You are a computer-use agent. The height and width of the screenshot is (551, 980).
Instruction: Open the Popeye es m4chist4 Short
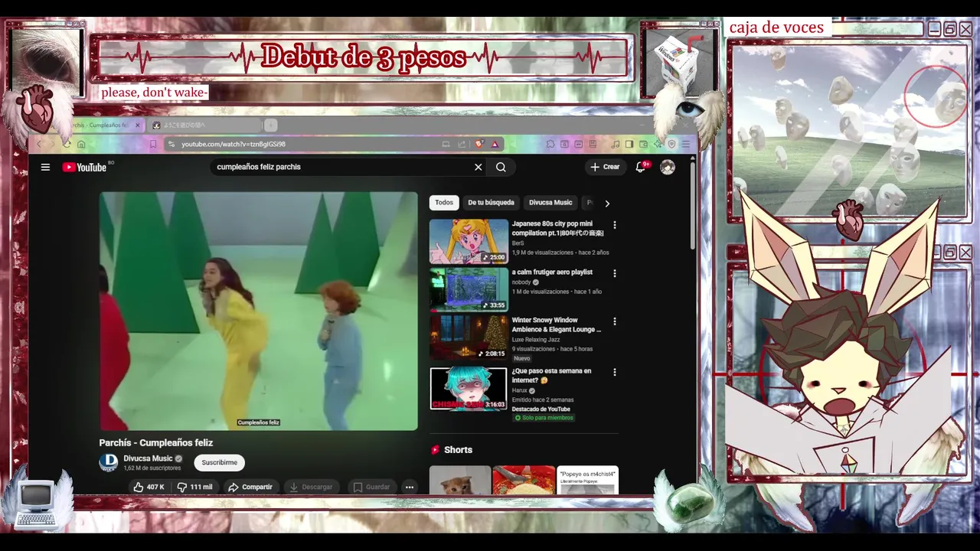tap(587, 481)
